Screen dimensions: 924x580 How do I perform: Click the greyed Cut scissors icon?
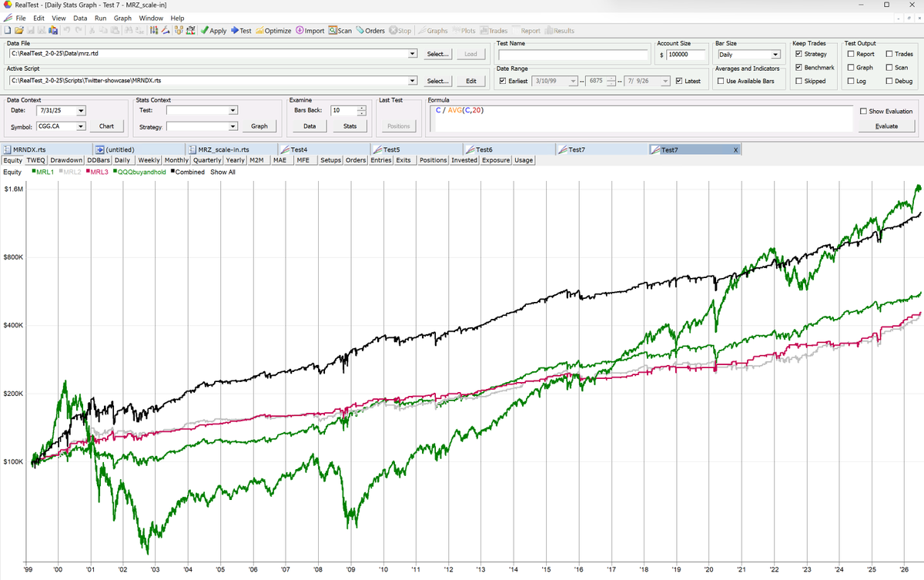click(92, 31)
